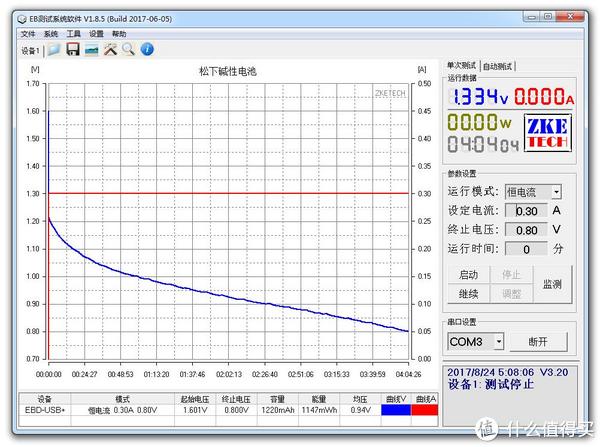Click the 1220mAh capacity cell

pyautogui.click(x=278, y=410)
